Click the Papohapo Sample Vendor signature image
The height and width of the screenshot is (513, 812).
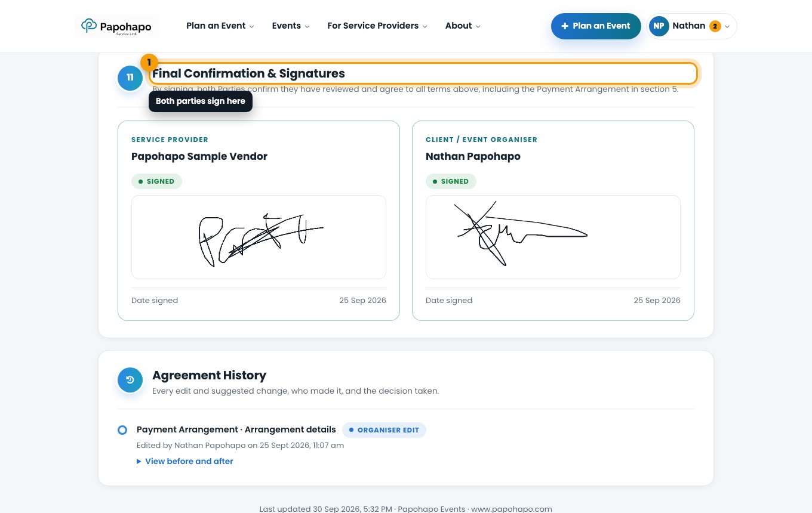point(259,237)
